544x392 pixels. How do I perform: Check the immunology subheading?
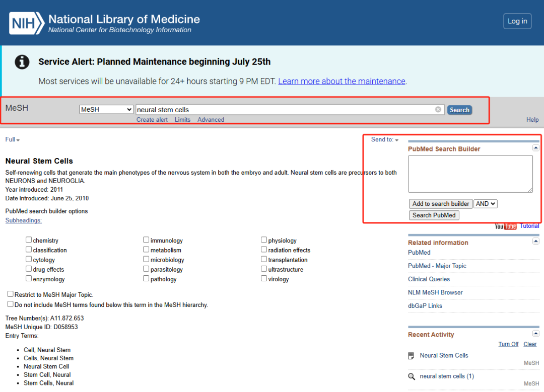(x=146, y=240)
